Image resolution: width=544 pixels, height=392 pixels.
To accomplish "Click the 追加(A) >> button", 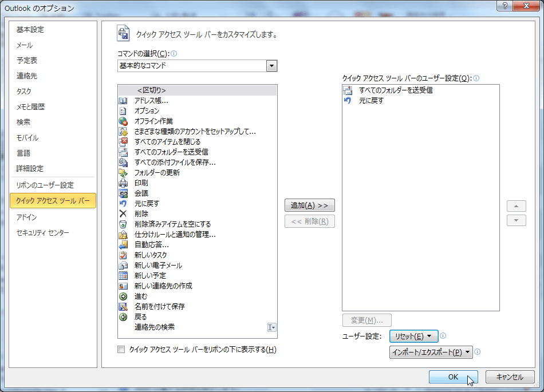I will click(x=309, y=205).
